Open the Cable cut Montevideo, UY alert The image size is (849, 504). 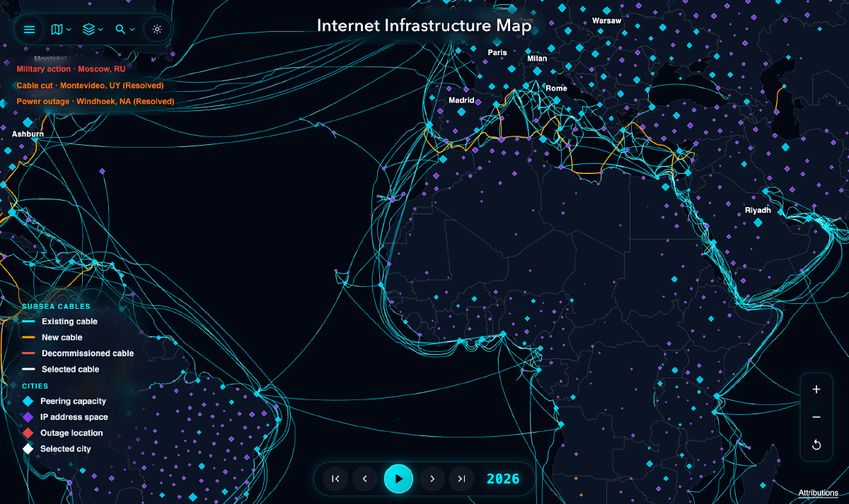coord(90,86)
